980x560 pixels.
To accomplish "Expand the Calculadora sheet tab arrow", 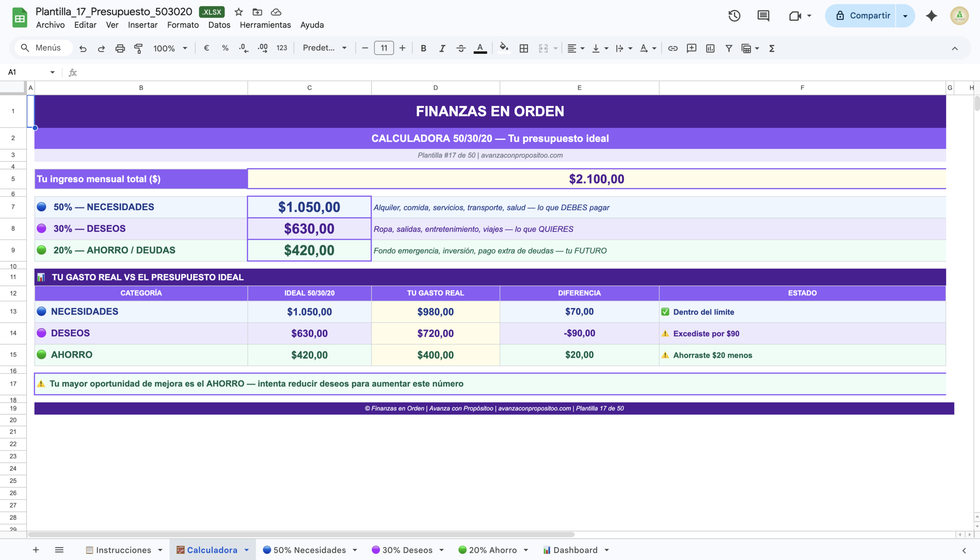I will 247,550.
